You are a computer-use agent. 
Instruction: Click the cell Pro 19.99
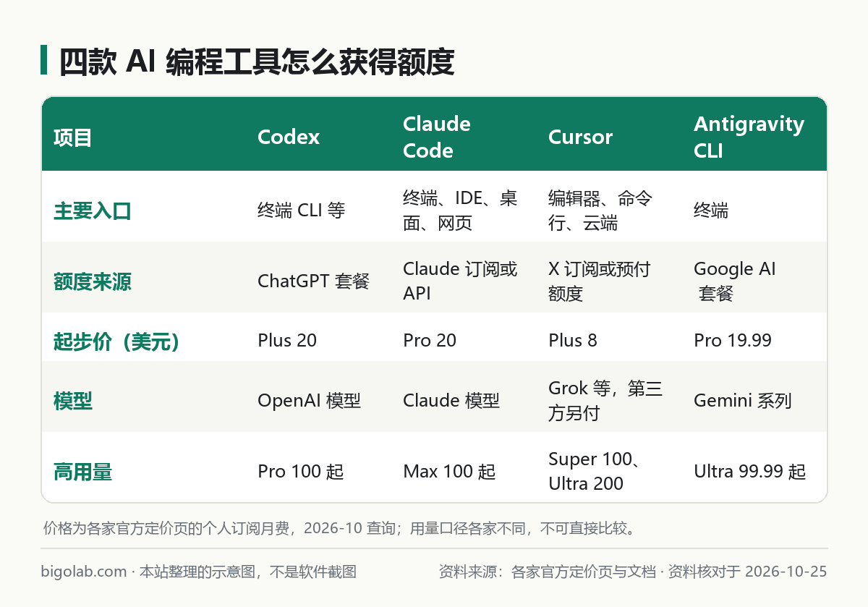coord(733,341)
